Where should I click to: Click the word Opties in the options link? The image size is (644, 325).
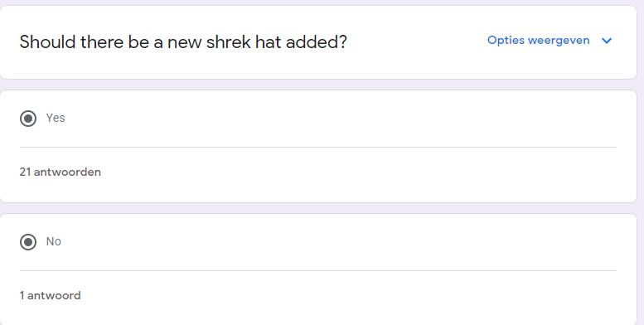506,41
